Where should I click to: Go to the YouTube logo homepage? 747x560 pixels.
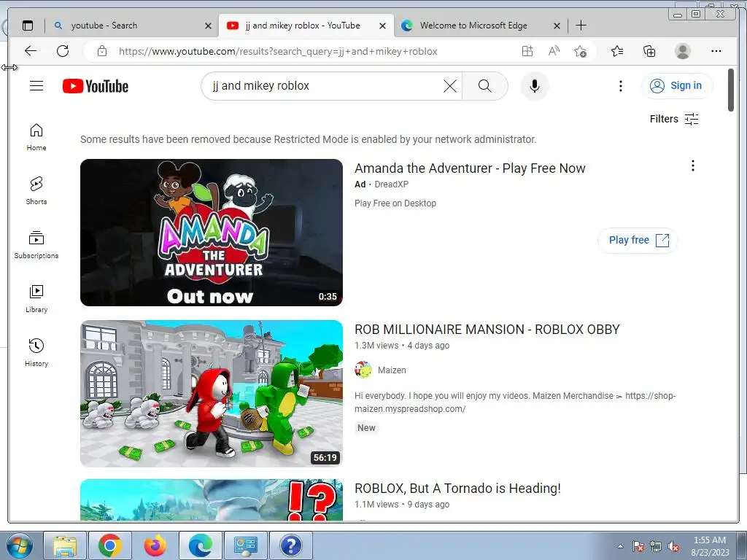pos(96,86)
